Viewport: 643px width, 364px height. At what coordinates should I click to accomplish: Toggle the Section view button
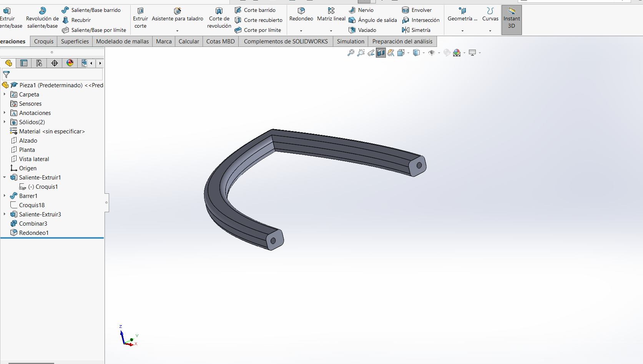click(381, 53)
